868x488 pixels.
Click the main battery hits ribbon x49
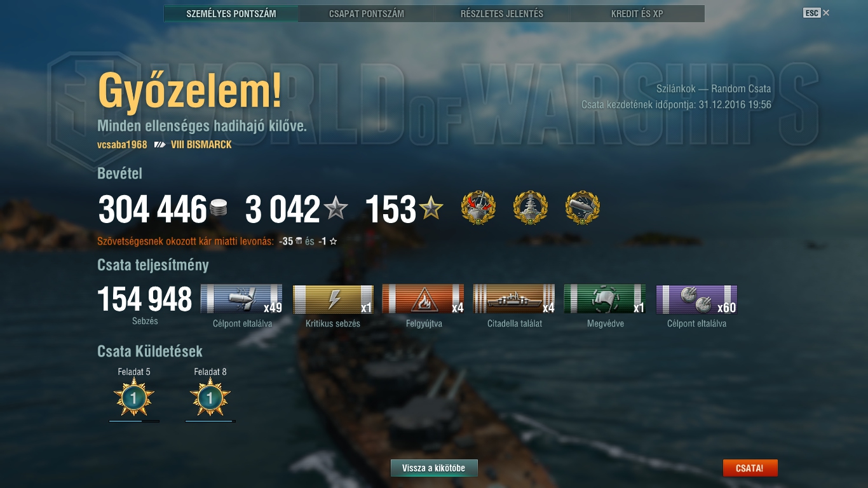pos(241,299)
